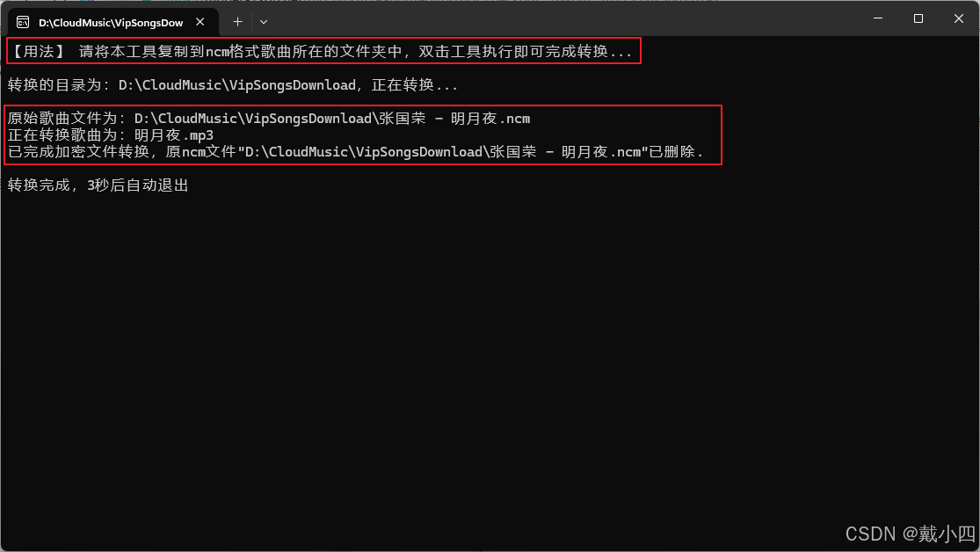Click the 【用法】 label in the first line
This screenshot has width=980, height=552.
coord(38,51)
